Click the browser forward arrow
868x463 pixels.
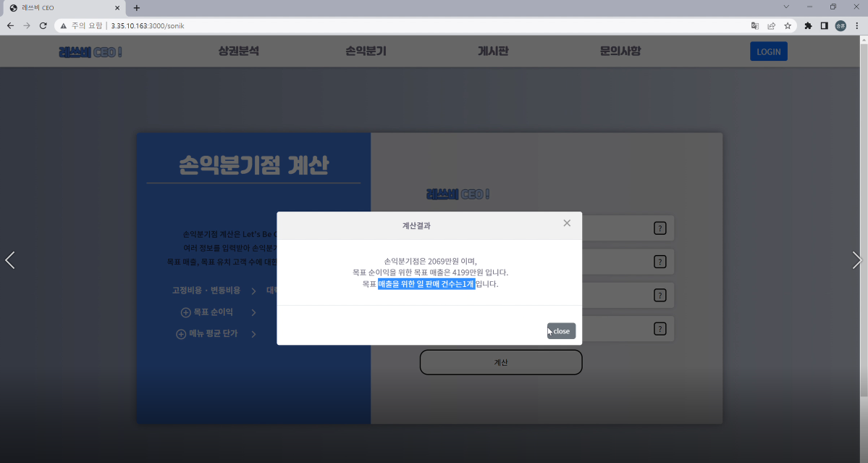(27, 25)
